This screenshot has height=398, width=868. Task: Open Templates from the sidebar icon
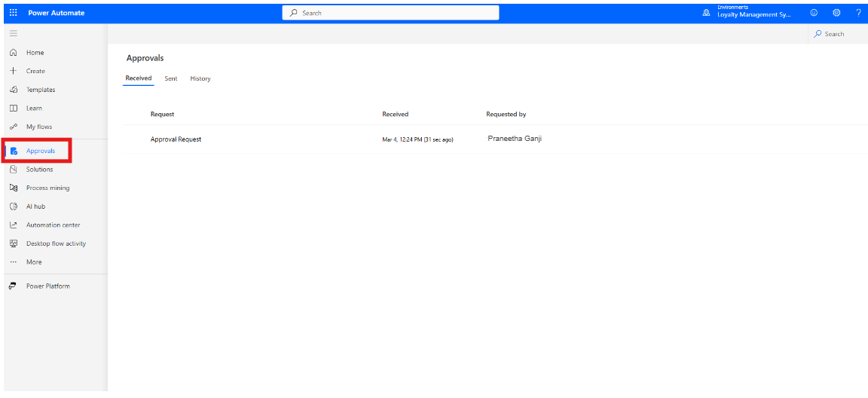(14, 90)
